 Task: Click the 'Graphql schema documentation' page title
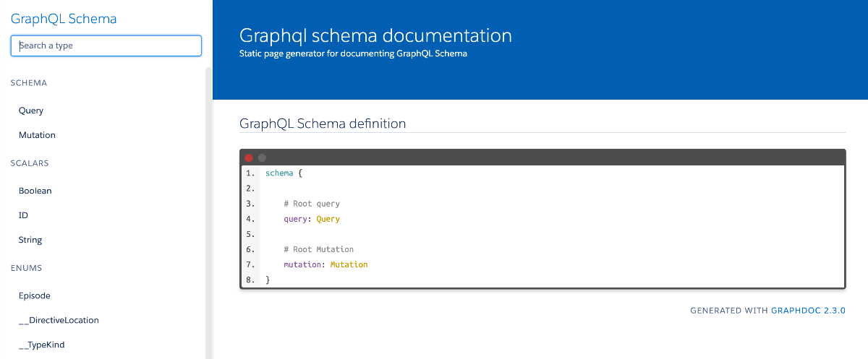(x=375, y=35)
